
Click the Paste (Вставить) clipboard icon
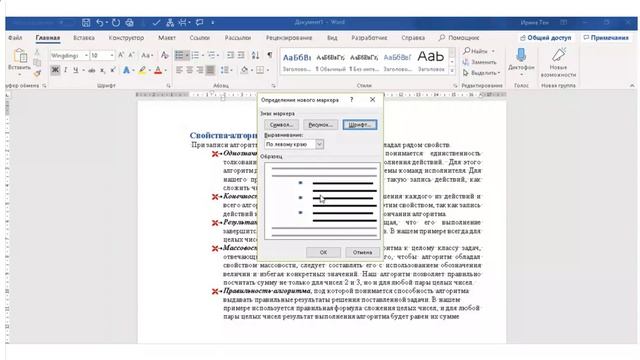click(20, 56)
